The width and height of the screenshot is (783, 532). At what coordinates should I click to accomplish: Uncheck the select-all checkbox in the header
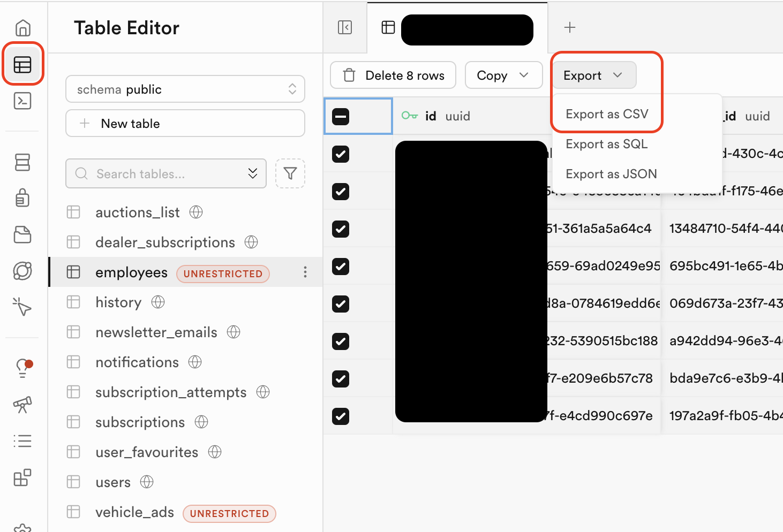pyautogui.click(x=340, y=116)
